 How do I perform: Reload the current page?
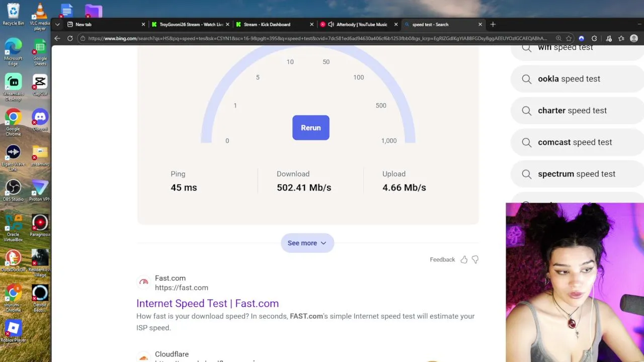pyautogui.click(x=70, y=38)
